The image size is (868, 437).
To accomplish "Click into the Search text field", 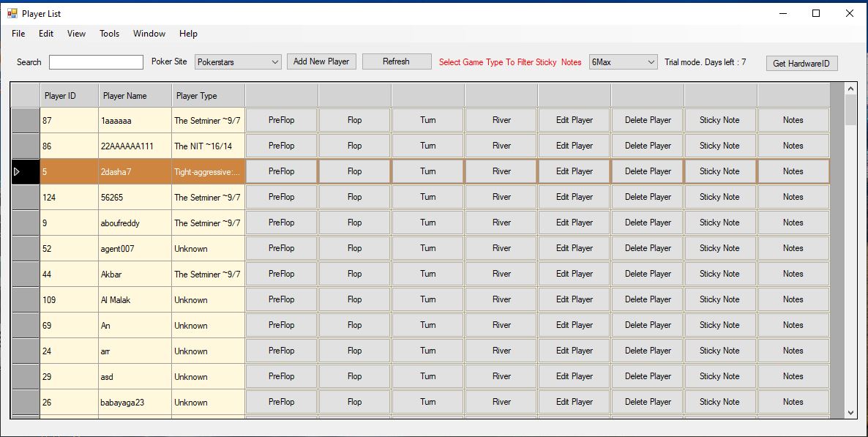I will tap(97, 62).
